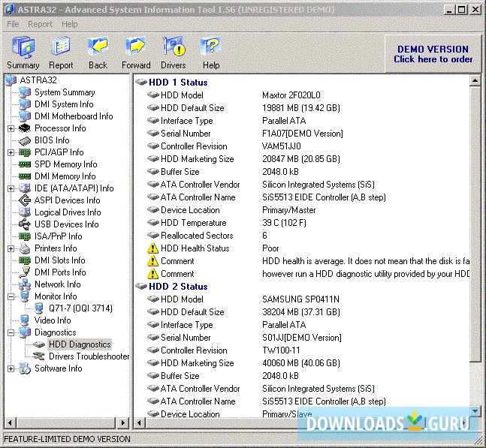Click the tree pane horizontal scroll right arrow
Viewport: 486px width, 448px height.
123,423
